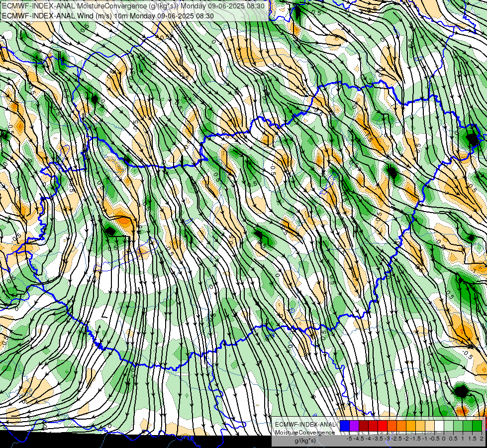Click the purple swatch in the legend

click(x=354, y=426)
